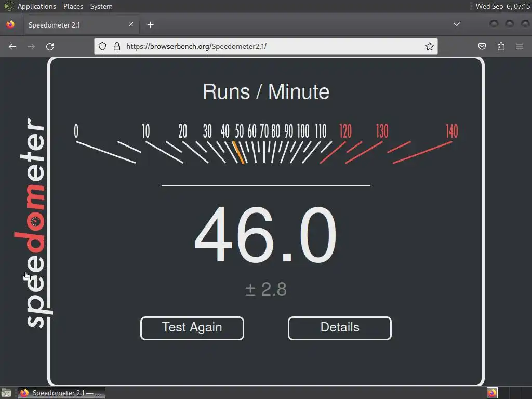532x399 pixels.
Task: Click the Test Again button
Action: (x=192, y=328)
